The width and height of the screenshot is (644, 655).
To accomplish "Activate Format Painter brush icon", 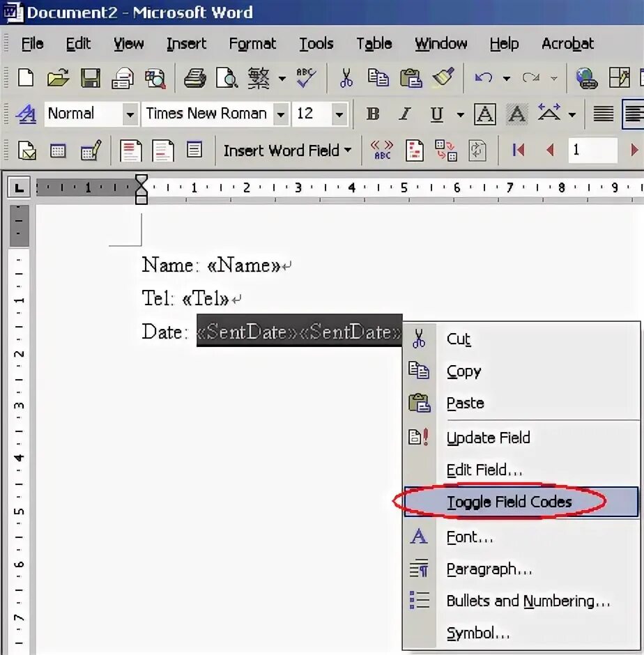I will click(443, 78).
